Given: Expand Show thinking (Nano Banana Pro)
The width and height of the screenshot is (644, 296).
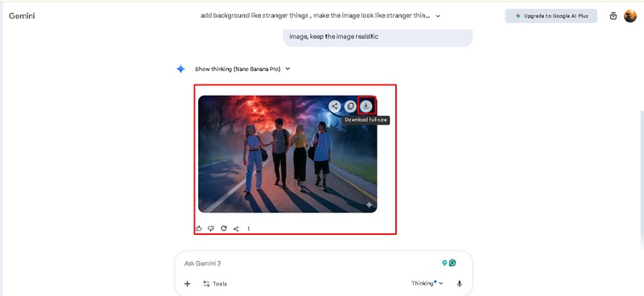Looking at the screenshot, I should (242, 69).
